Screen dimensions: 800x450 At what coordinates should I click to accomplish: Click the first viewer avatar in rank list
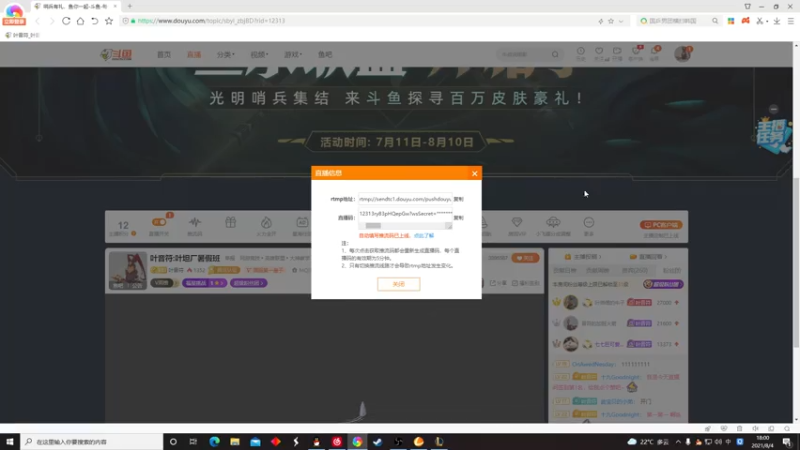click(x=570, y=303)
